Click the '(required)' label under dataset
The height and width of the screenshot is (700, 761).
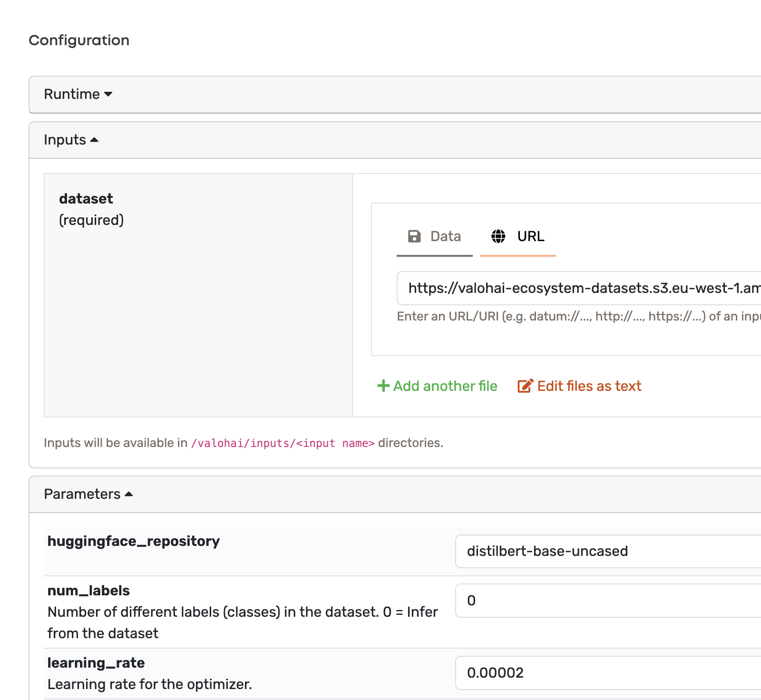tap(91, 220)
